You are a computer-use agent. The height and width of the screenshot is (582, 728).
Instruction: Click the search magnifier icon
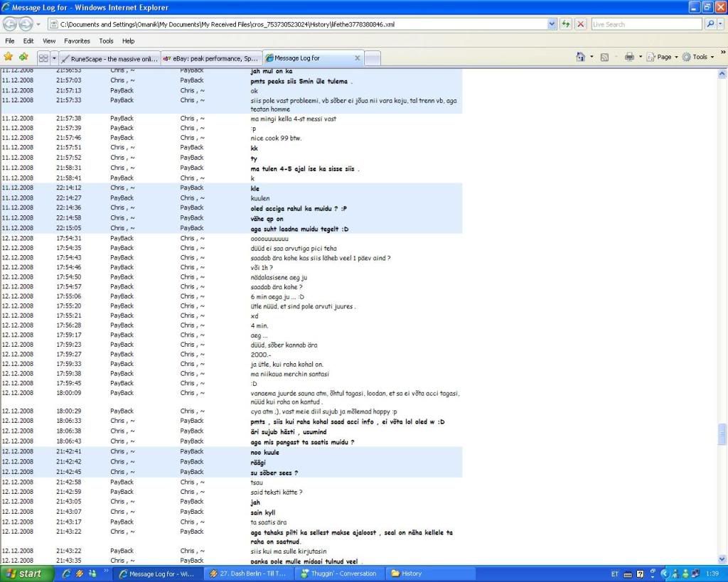tap(710, 24)
